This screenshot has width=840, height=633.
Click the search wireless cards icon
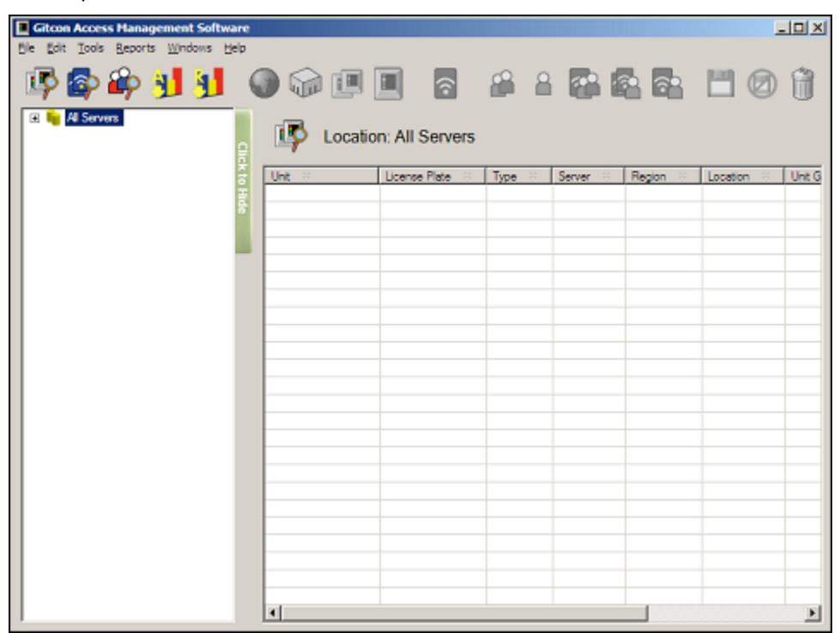click(83, 83)
